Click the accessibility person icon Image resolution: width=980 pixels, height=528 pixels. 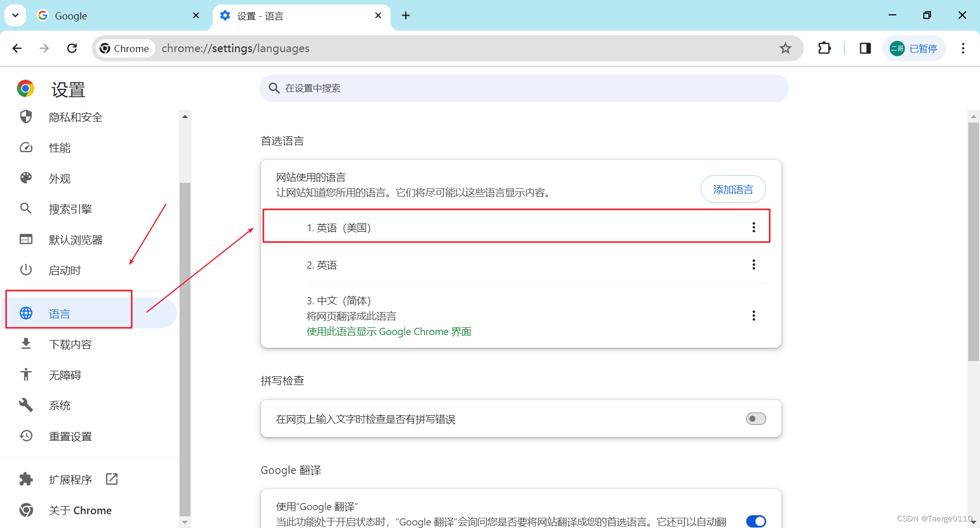26,374
